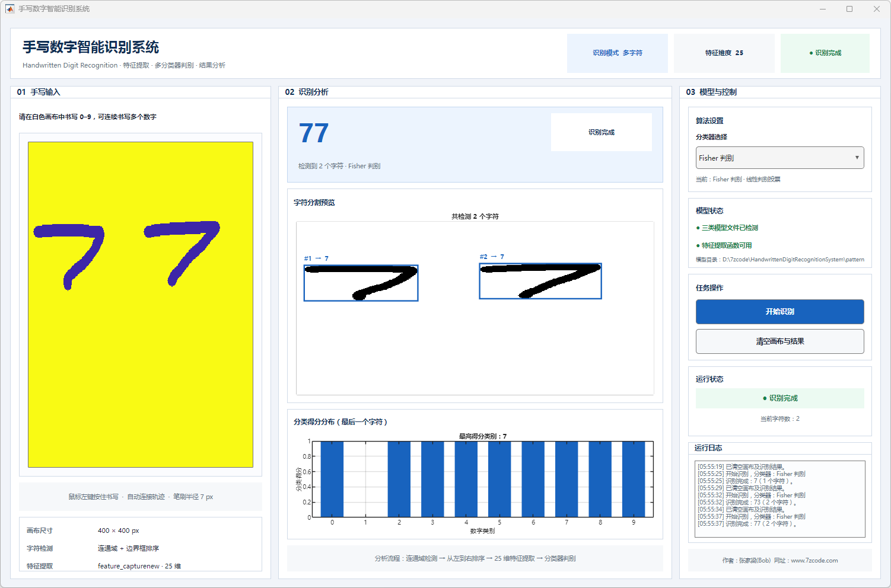Select segmented character thumbnail #1 → 7
This screenshot has width=891, height=588.
click(x=361, y=283)
